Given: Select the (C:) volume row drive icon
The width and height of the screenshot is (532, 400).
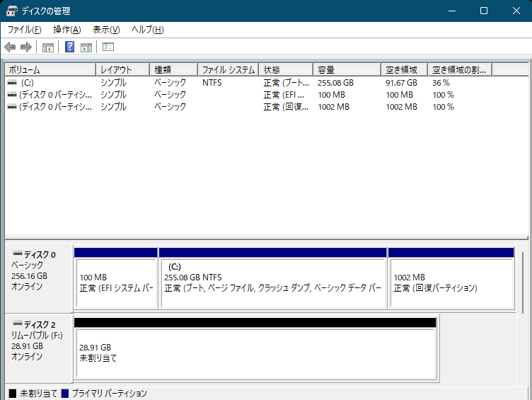Looking at the screenshot, I should (x=12, y=83).
